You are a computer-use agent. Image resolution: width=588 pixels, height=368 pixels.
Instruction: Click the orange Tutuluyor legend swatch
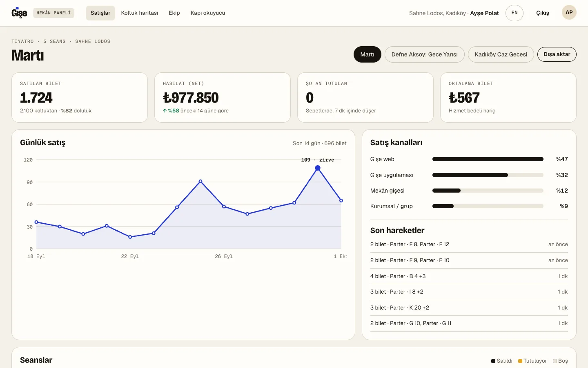[x=520, y=361]
